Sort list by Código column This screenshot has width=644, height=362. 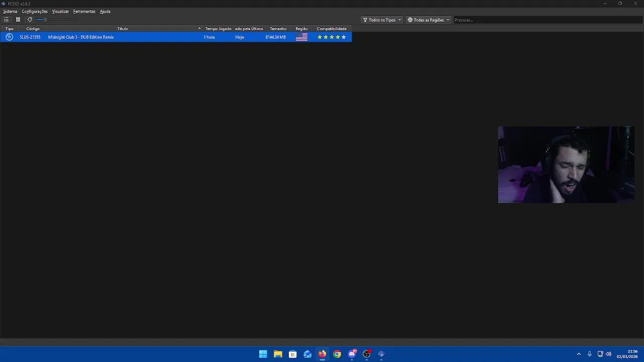coord(33,29)
